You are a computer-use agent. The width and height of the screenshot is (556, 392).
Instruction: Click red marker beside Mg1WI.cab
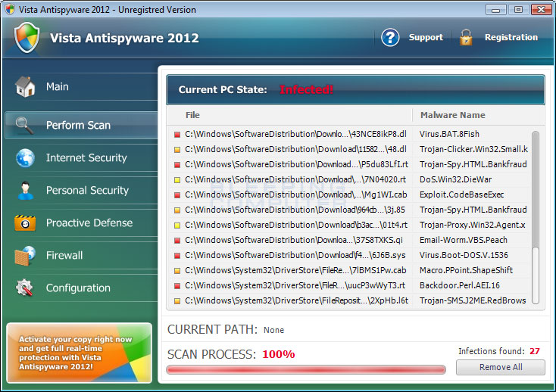click(177, 195)
